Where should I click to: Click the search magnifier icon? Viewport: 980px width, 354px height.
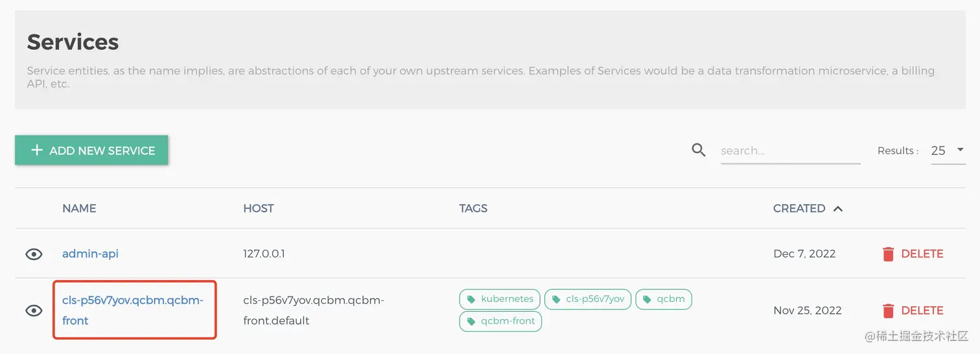tap(698, 150)
